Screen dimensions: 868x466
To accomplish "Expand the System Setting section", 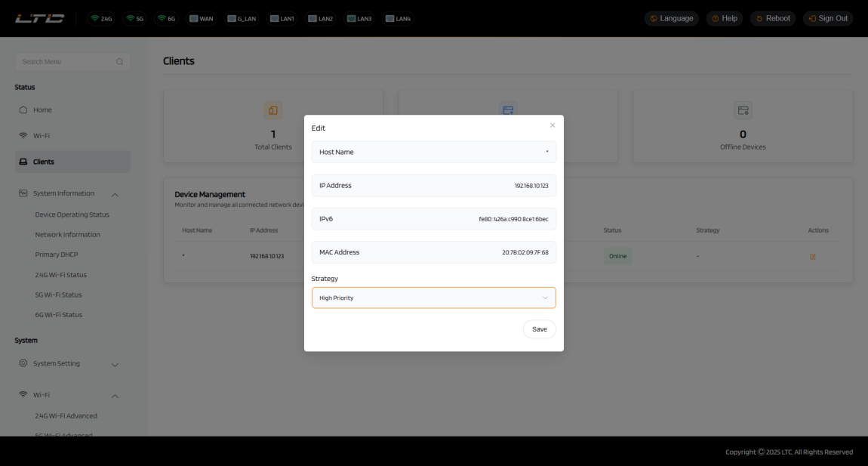I will tap(115, 364).
